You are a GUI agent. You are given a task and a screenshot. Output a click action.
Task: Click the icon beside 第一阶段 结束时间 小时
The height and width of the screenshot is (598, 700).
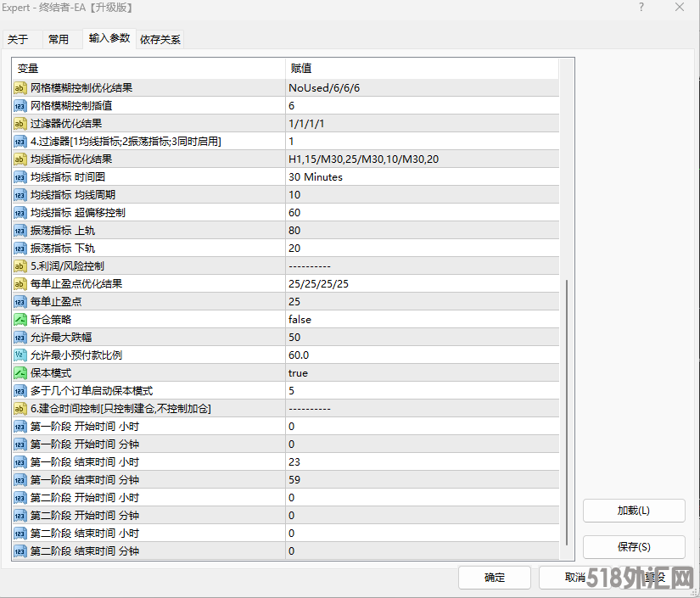pos(20,462)
